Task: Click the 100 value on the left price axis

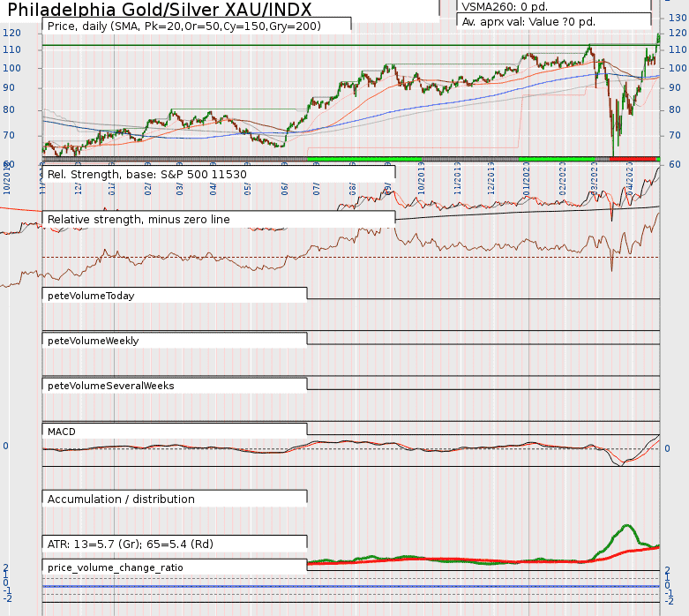Action: (x=11, y=68)
